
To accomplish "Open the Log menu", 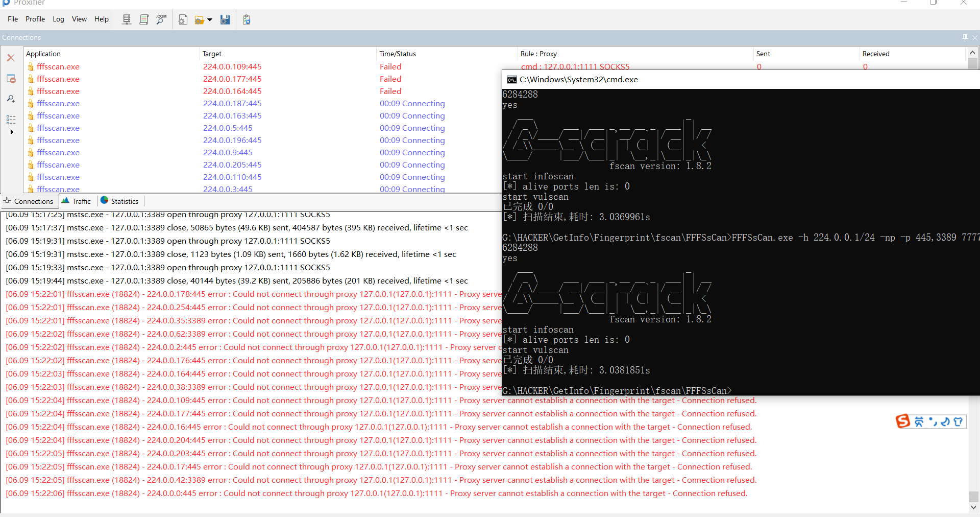I will [58, 19].
